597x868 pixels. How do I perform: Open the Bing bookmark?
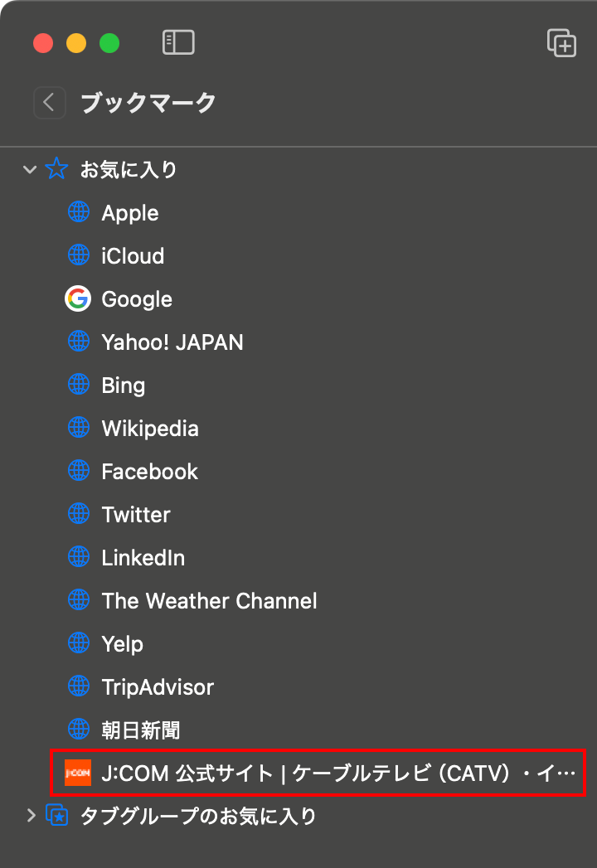pos(124,386)
